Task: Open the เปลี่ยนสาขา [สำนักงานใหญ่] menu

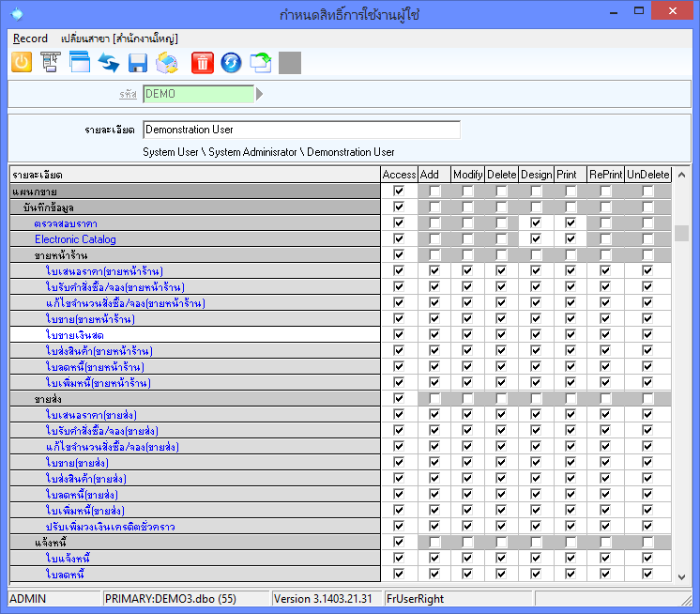Action: (119, 38)
